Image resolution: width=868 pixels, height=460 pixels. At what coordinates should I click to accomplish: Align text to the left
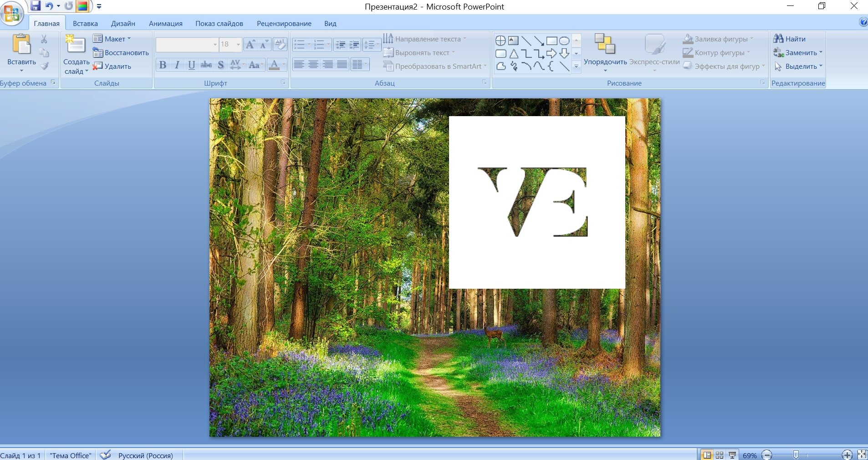[x=299, y=64]
